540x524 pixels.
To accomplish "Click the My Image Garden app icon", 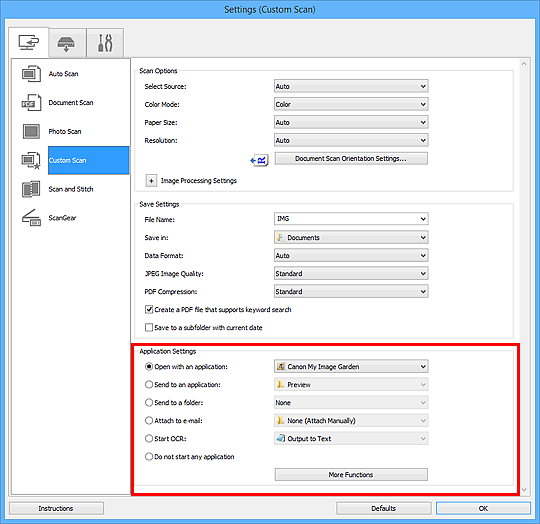I will [281, 367].
